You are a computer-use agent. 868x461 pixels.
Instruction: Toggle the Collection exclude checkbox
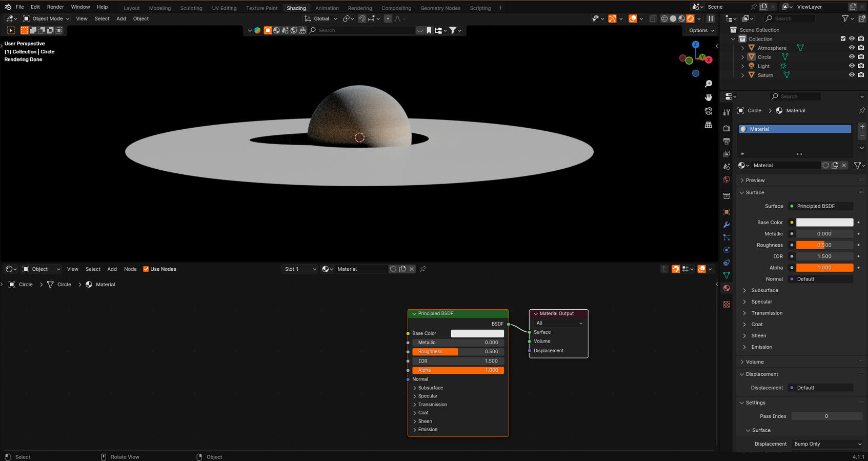(843, 38)
